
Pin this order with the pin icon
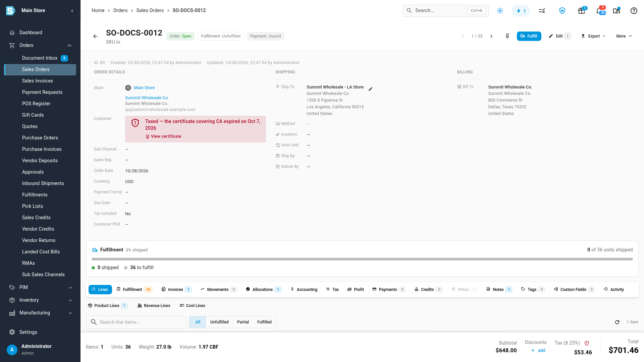[507, 36]
